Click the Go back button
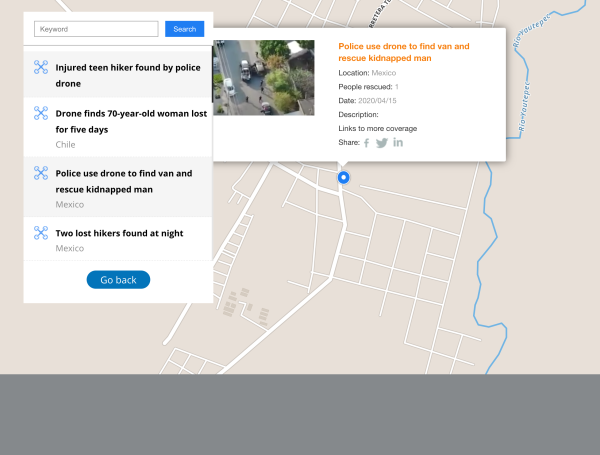600x455 pixels. 118,280
